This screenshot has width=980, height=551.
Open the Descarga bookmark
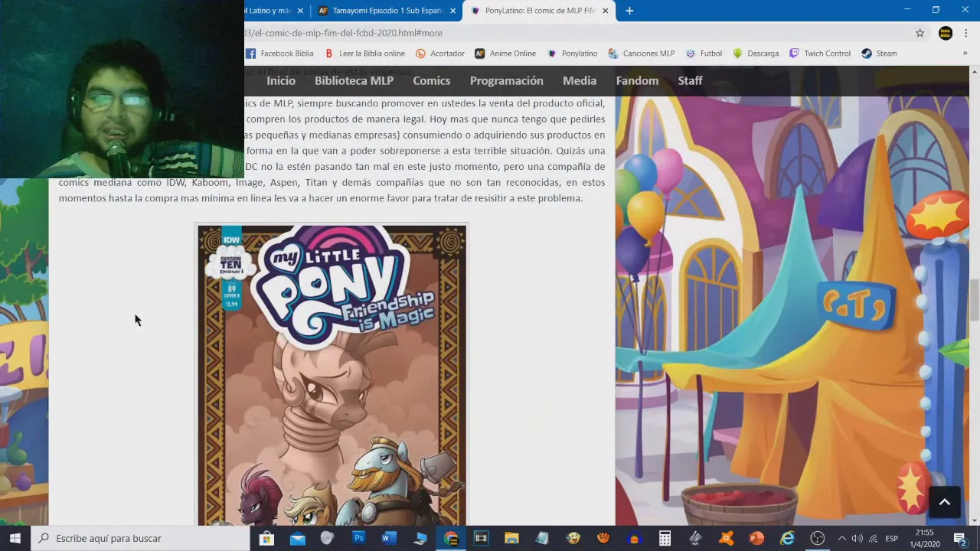click(755, 54)
